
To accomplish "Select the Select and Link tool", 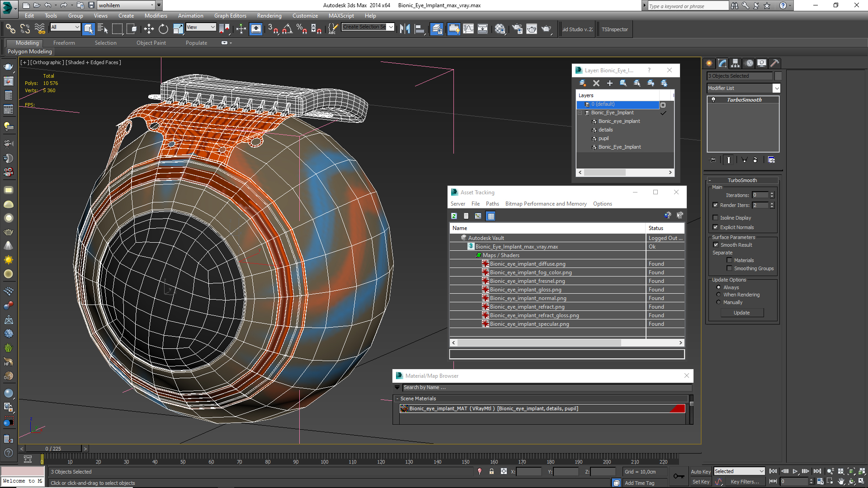I will [10, 29].
